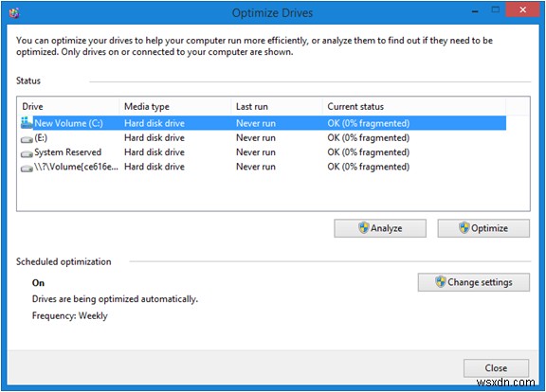Screen dimensions: 546x392
Task: Close the window using the red X button
Action: tap(522, 9)
